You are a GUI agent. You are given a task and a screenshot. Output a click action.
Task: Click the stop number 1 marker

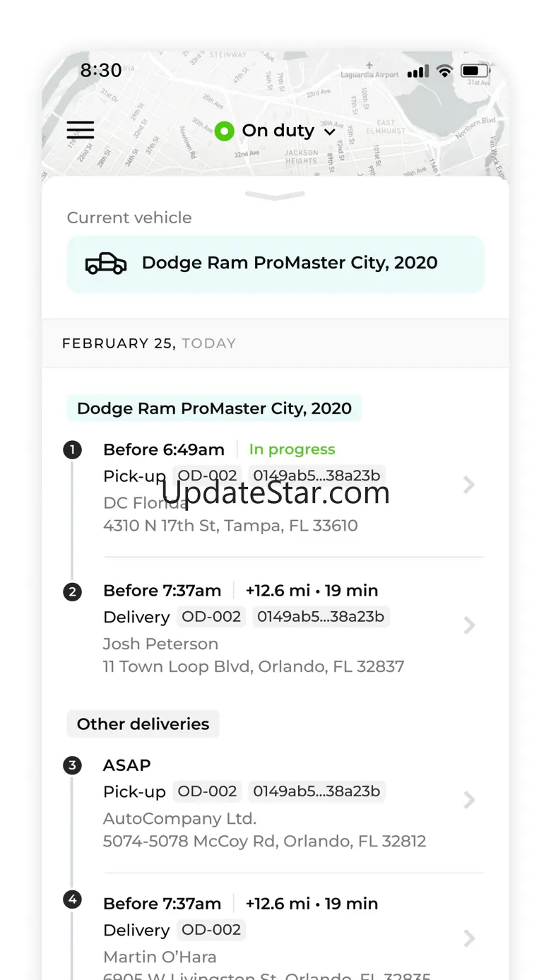click(x=72, y=449)
